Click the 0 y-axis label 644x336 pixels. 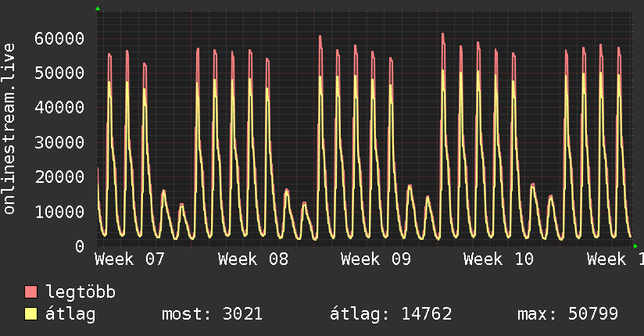coord(80,246)
